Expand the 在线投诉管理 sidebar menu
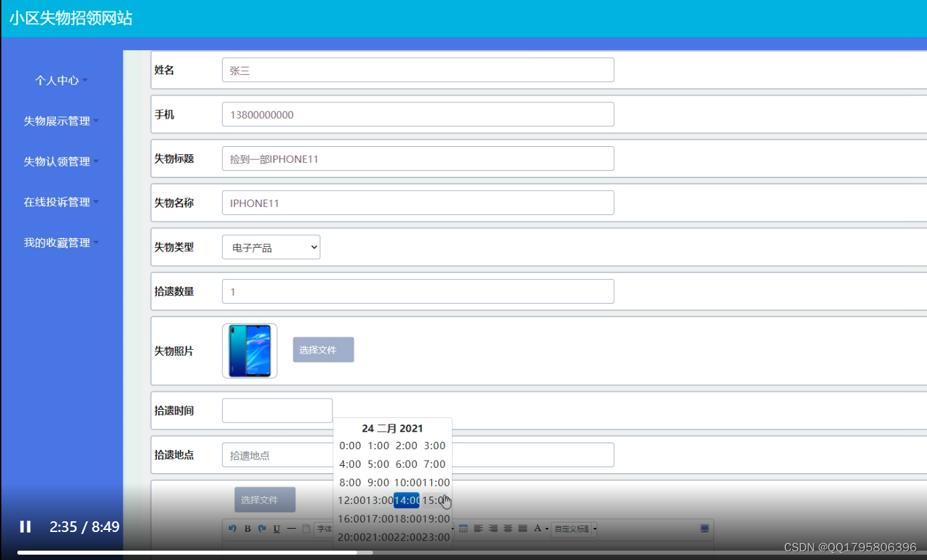 (61, 202)
